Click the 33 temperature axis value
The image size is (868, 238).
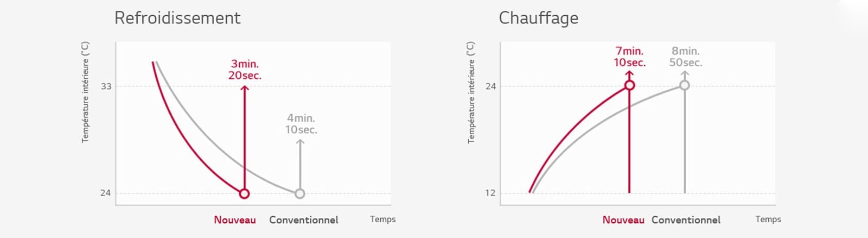coord(106,86)
